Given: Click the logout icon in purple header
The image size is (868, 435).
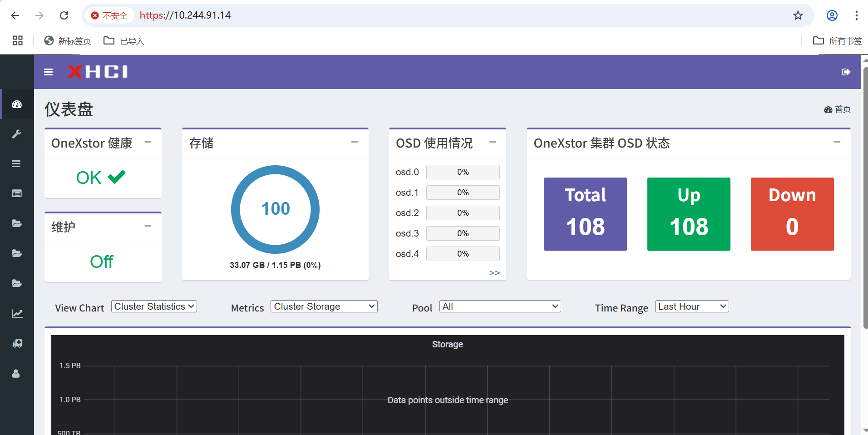Looking at the screenshot, I should coord(846,72).
